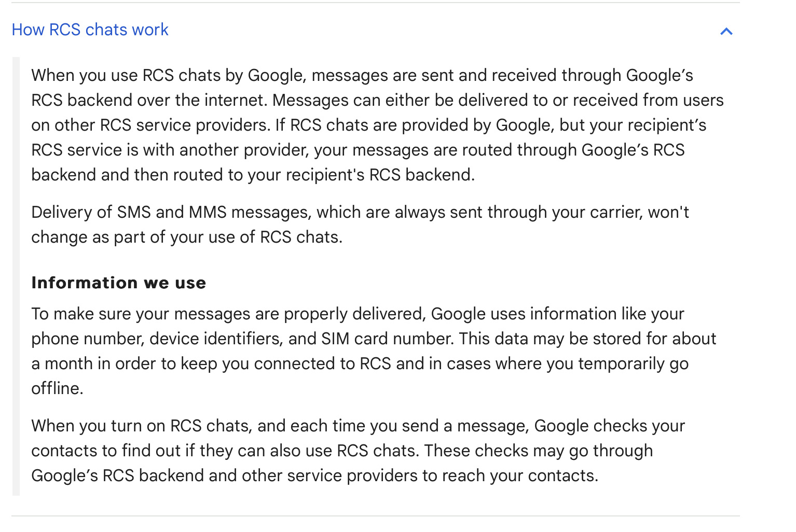796x532 pixels.
Task: Click the horizontal divider above the heading
Action: click(376, 3)
